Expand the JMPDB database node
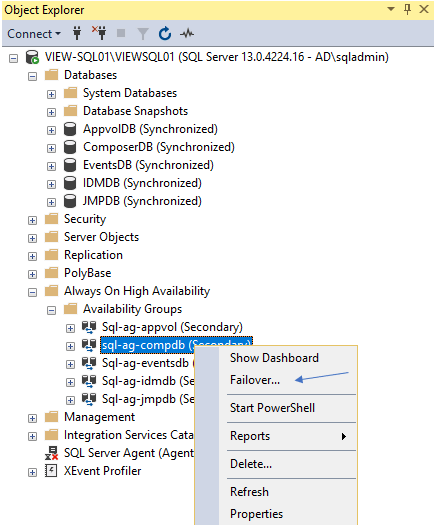Screen dimensions: 434x528 51,202
